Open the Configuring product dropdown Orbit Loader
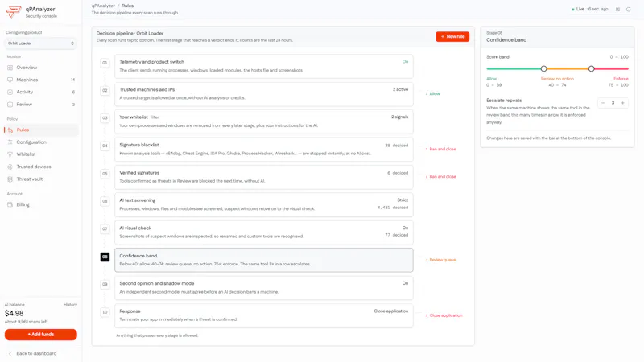This screenshot has width=644, height=362. (40, 43)
